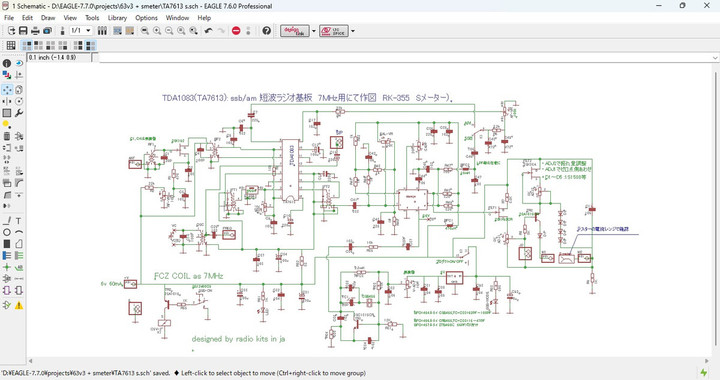Run the ERC warning triangle tool
Image resolution: width=720 pixels, height=380 pixels.
(x=19, y=305)
